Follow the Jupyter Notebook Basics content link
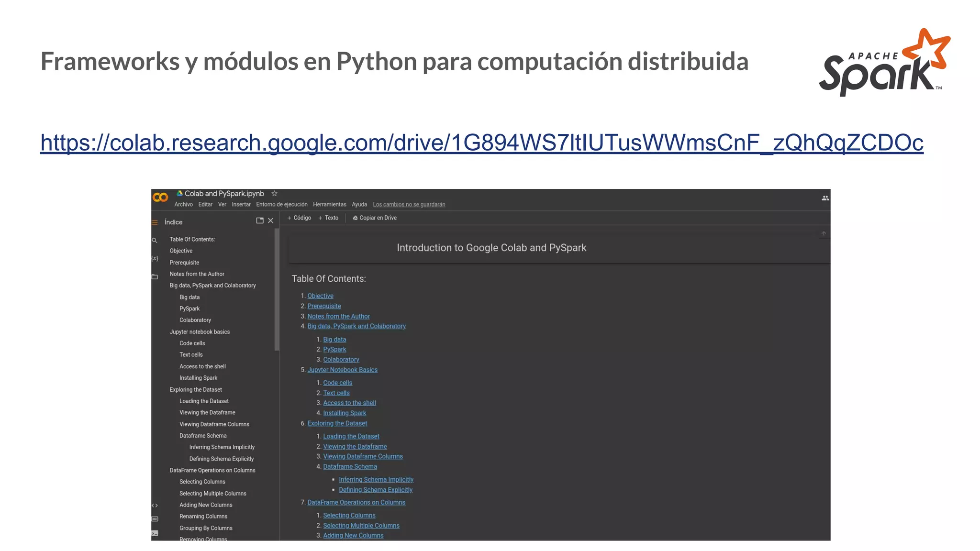 click(343, 370)
